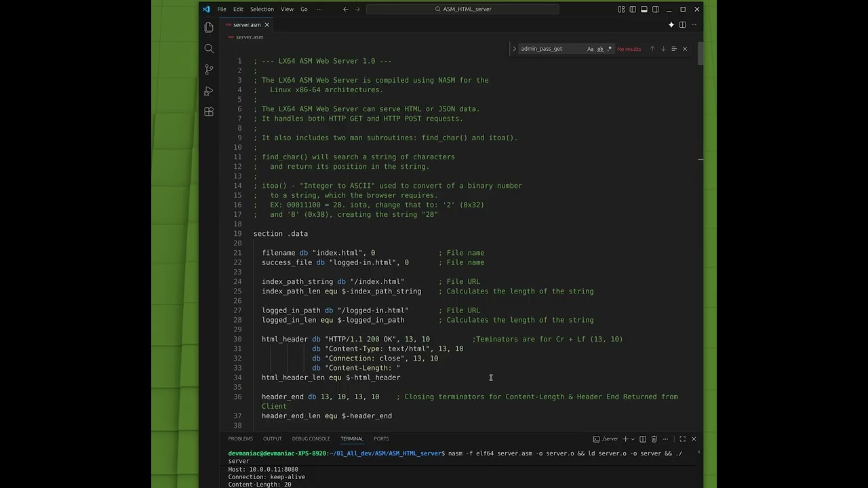Open the launch profile dropdown arrow

pyautogui.click(x=633, y=439)
